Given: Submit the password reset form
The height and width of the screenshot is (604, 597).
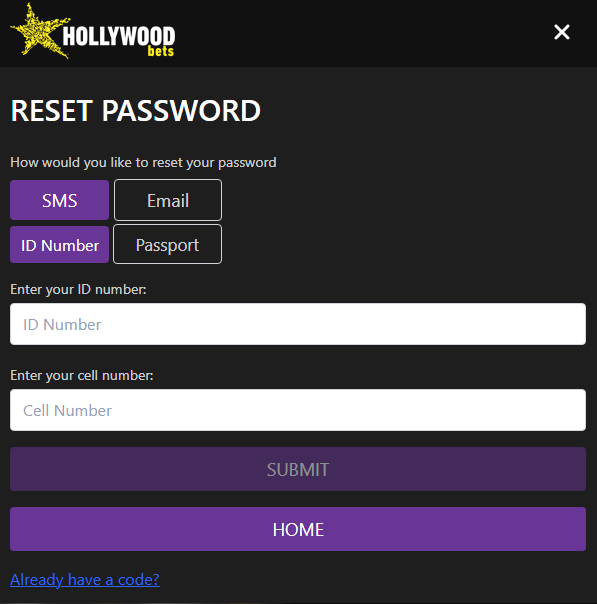Looking at the screenshot, I should tap(298, 469).
